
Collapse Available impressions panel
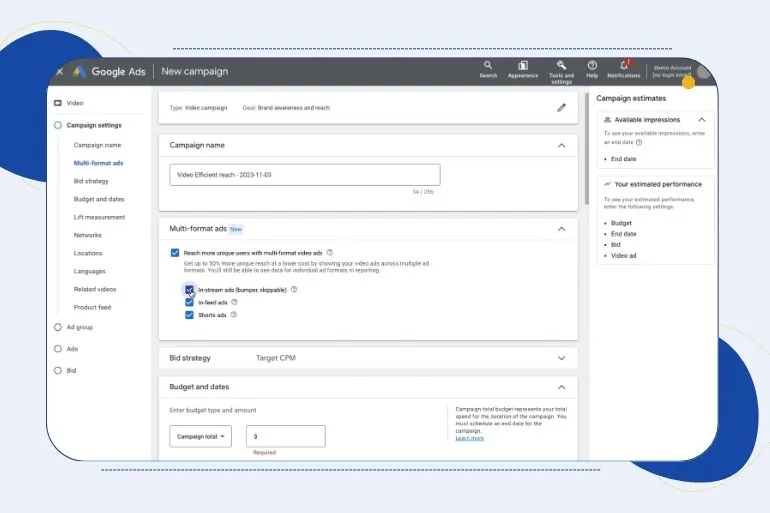(x=702, y=120)
